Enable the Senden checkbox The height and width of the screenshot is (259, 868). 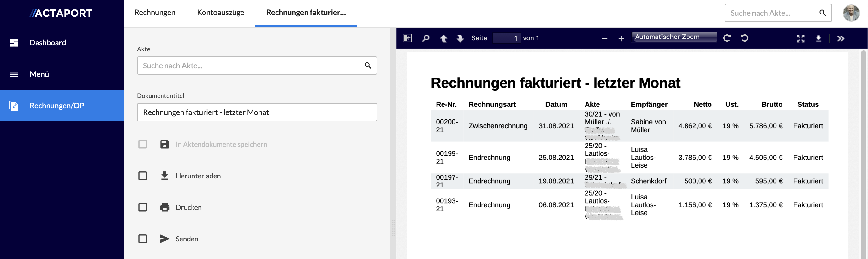point(143,239)
